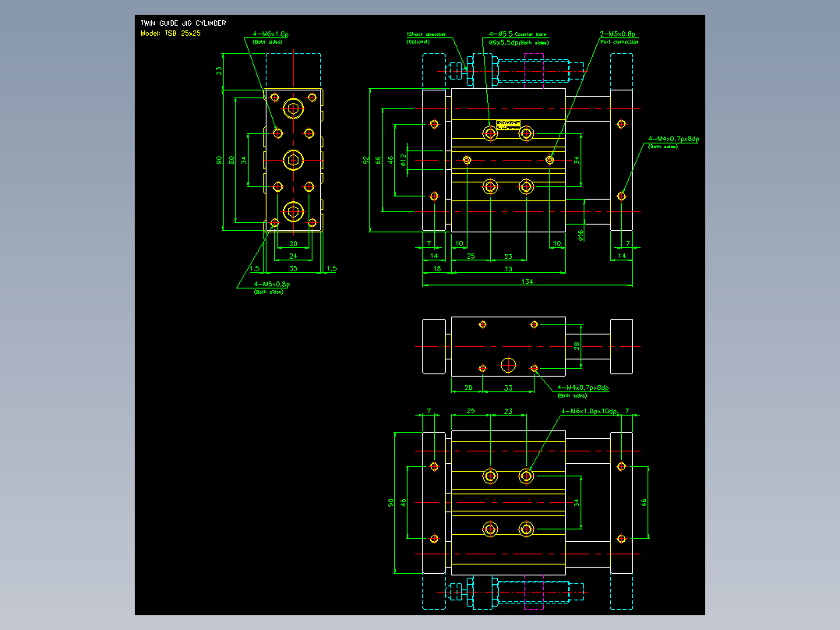The image size is (840, 630).
Task: Click the "Port connection" note
Action: click(619, 42)
